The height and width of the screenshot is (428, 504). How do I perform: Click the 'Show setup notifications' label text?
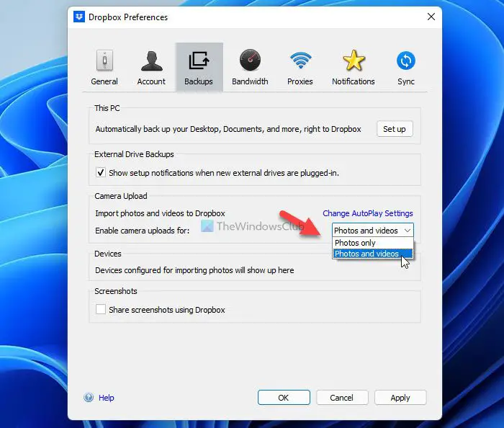pos(224,173)
